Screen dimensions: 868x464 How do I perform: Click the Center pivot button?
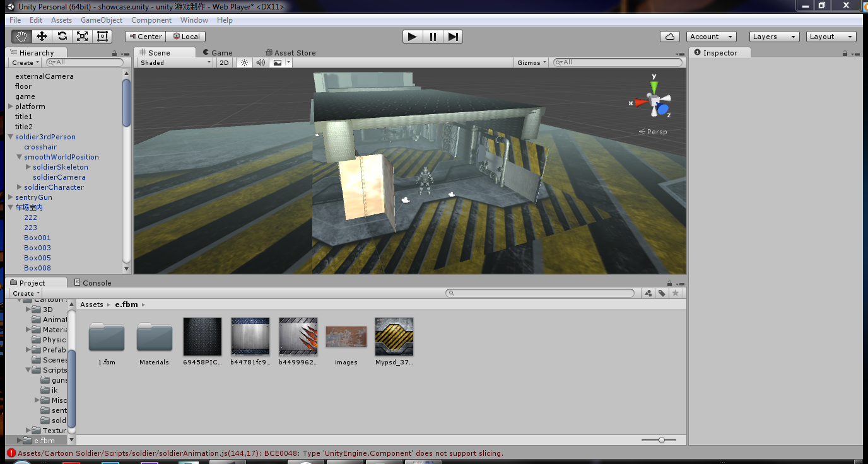click(145, 37)
